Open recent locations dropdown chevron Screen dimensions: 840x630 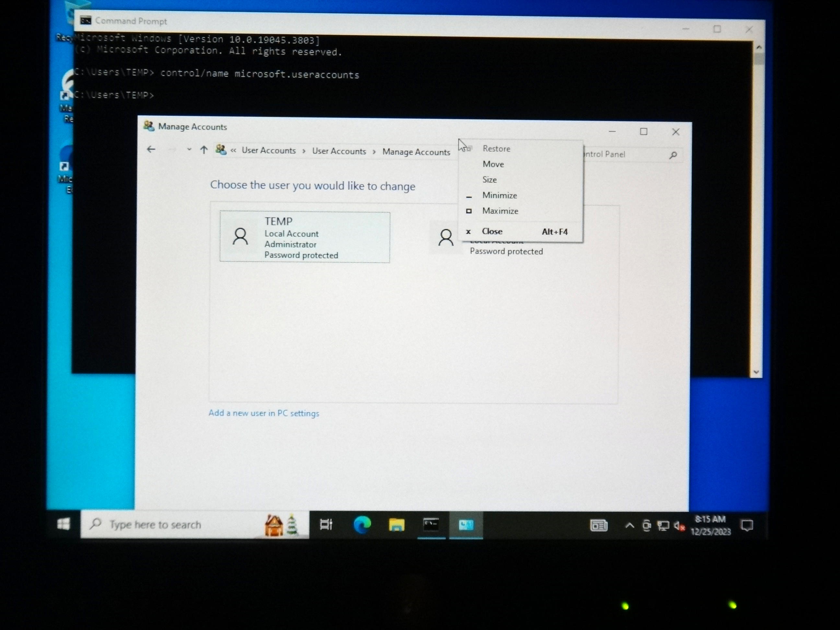[189, 150]
